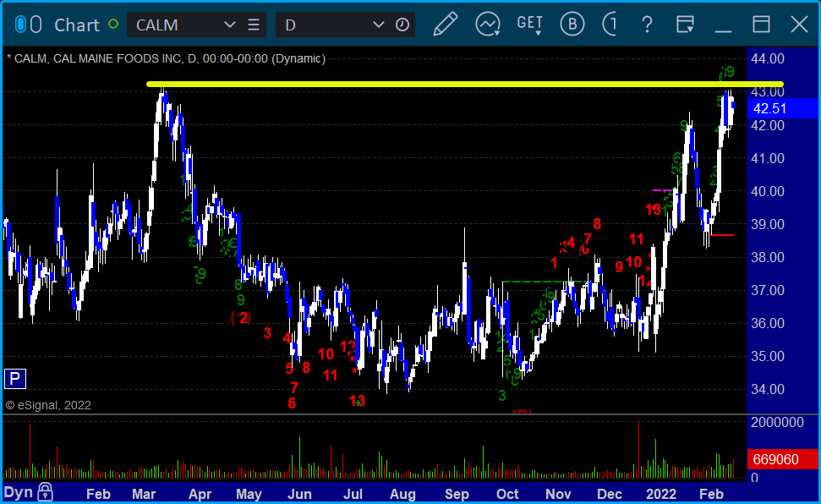Click the Dyn label in the time axis
Image resolution: width=821 pixels, height=504 pixels.
pyautogui.click(x=19, y=492)
